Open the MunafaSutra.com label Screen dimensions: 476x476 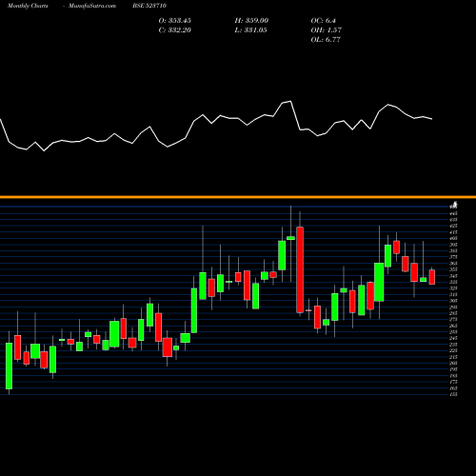92,6
